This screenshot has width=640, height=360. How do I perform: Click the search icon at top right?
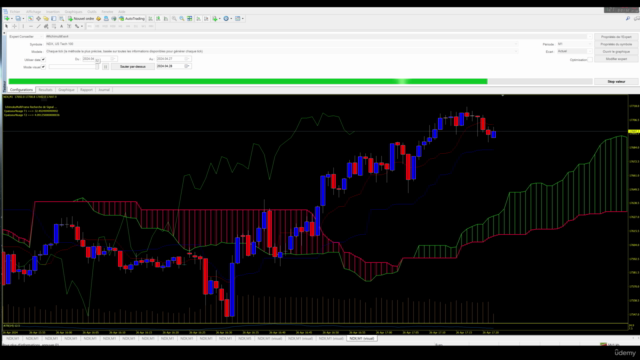(x=628, y=19)
